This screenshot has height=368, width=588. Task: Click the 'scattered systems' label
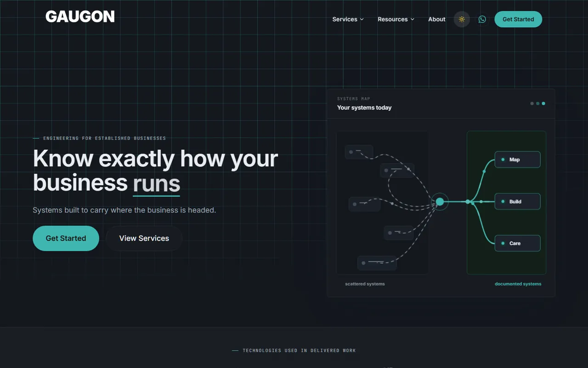[x=365, y=284]
